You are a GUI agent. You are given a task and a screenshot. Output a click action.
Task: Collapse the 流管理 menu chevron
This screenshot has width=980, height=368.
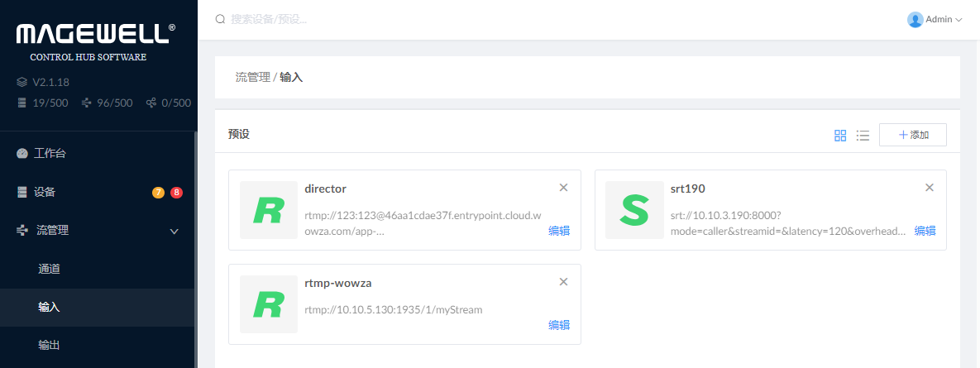pyautogui.click(x=174, y=231)
